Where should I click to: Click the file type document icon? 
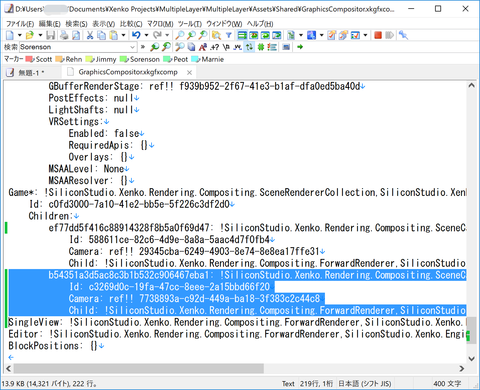point(291,35)
